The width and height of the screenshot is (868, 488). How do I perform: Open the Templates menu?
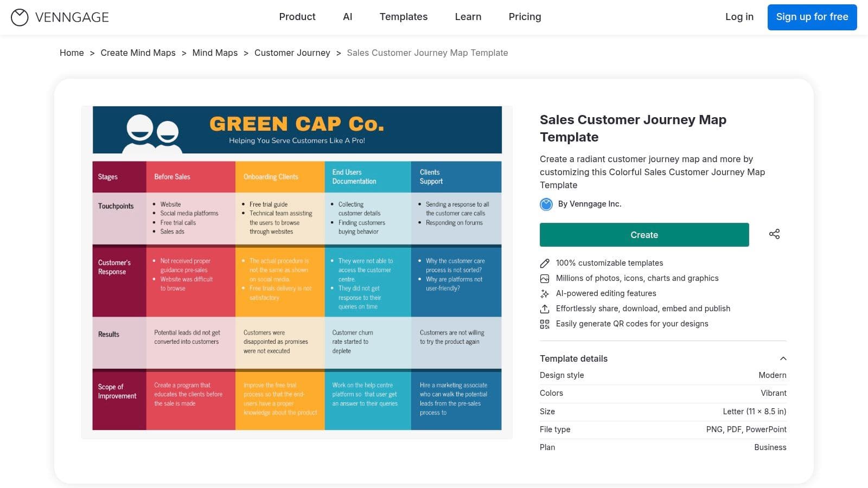point(403,17)
